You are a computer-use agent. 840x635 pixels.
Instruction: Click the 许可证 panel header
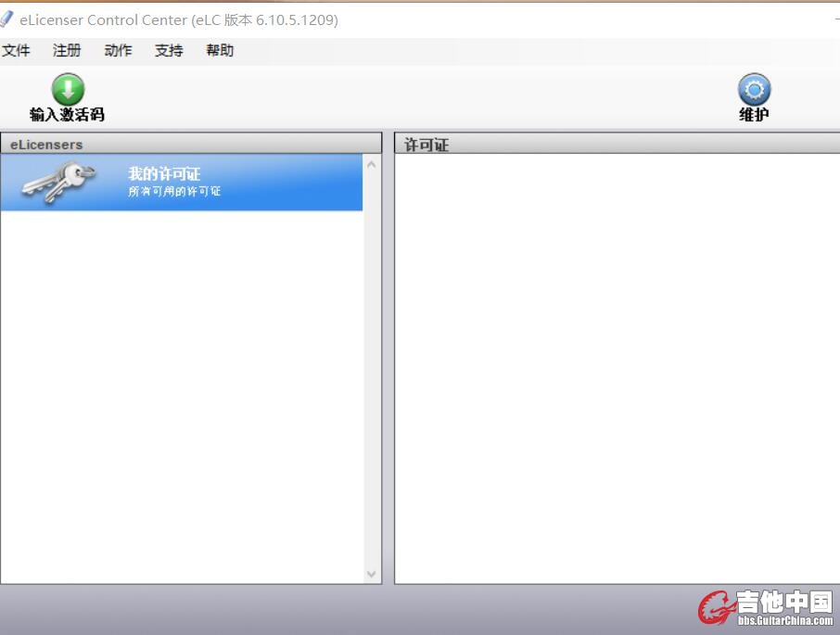click(617, 144)
